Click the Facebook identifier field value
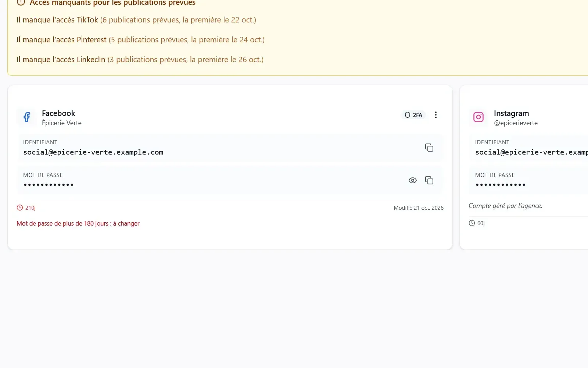The width and height of the screenshot is (588, 368). pos(93,152)
